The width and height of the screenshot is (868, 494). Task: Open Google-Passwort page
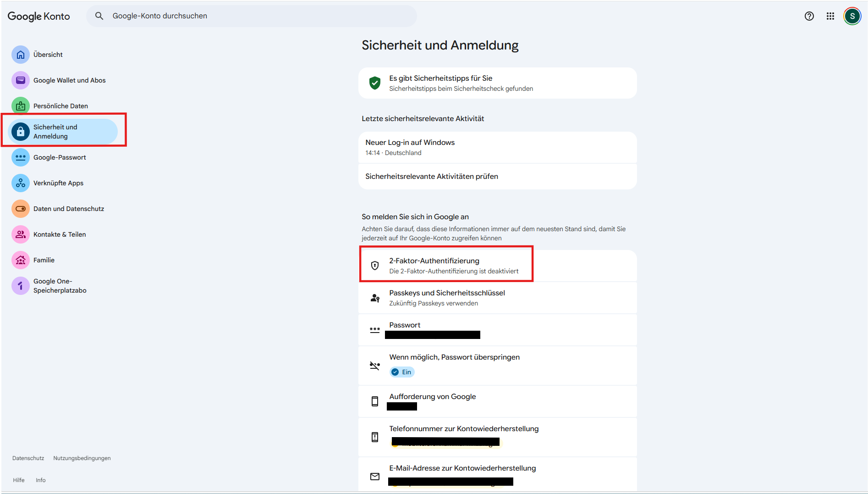point(60,157)
